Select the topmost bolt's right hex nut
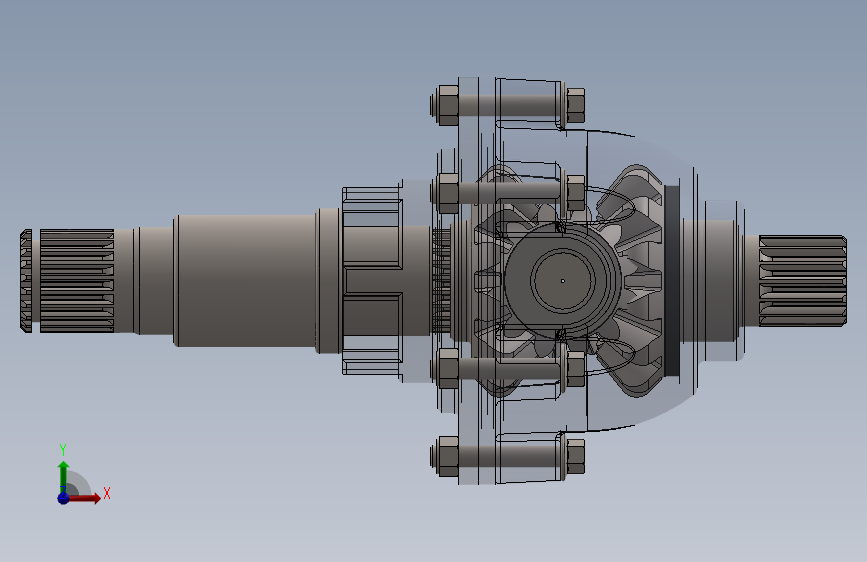 pos(575,105)
